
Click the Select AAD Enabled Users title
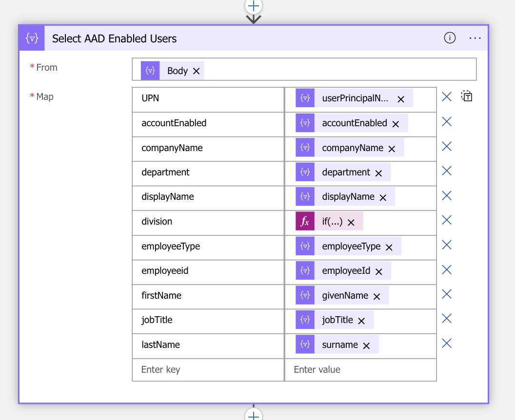coord(115,38)
